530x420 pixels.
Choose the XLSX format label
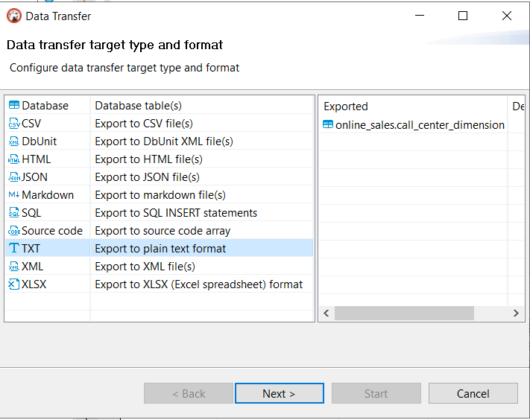[x=34, y=284]
